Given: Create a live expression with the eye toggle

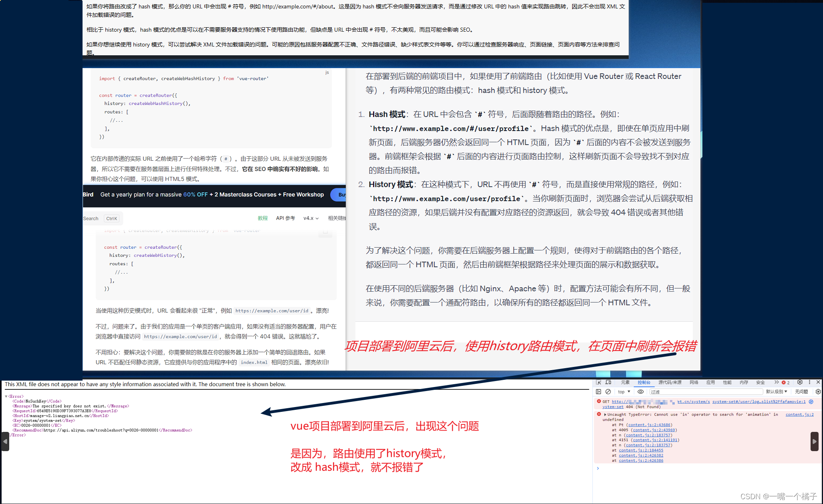Looking at the screenshot, I should point(641,392).
